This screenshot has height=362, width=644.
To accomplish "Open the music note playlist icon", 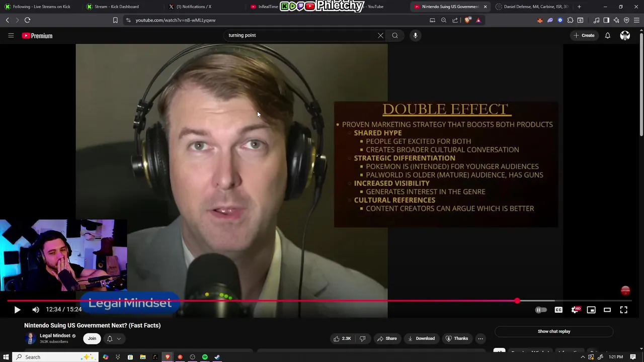I will pyautogui.click(x=596, y=20).
